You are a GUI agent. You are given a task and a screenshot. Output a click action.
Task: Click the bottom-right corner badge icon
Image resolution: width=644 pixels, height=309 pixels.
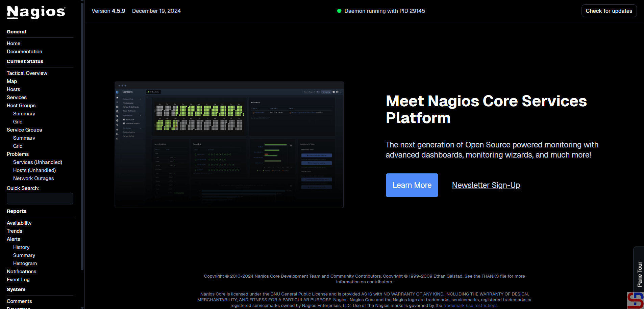pos(635,300)
